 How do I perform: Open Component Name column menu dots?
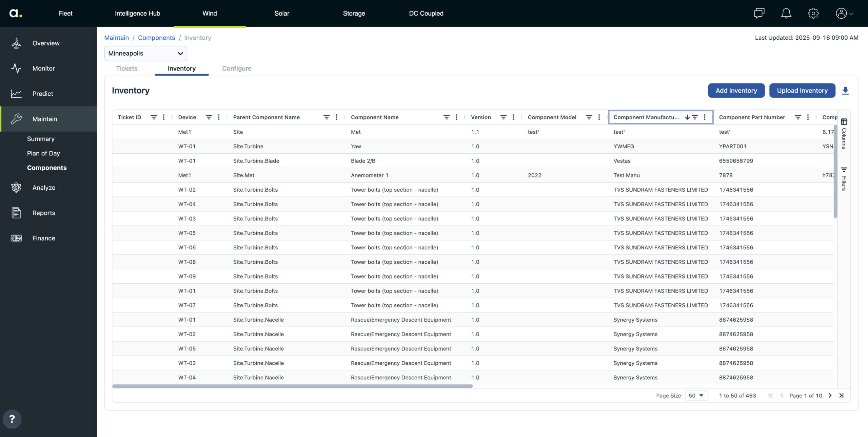456,117
